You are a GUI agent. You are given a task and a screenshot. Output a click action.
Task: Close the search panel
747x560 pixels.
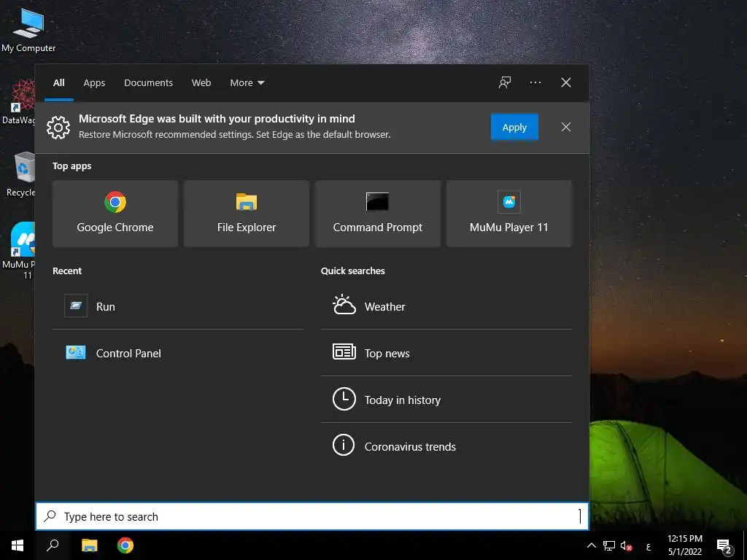(565, 82)
